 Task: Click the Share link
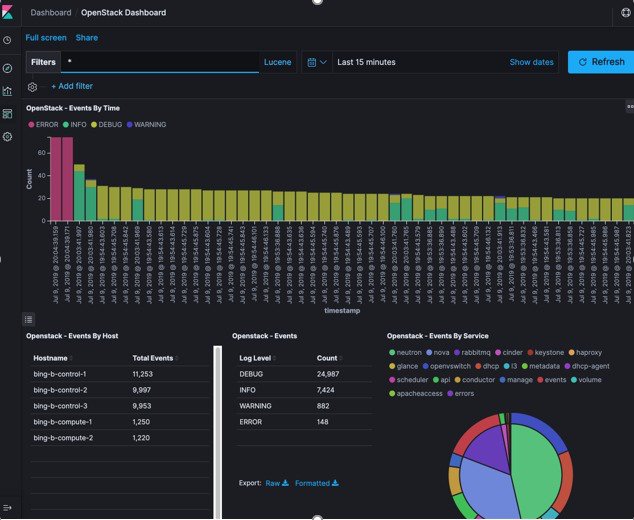pos(87,38)
